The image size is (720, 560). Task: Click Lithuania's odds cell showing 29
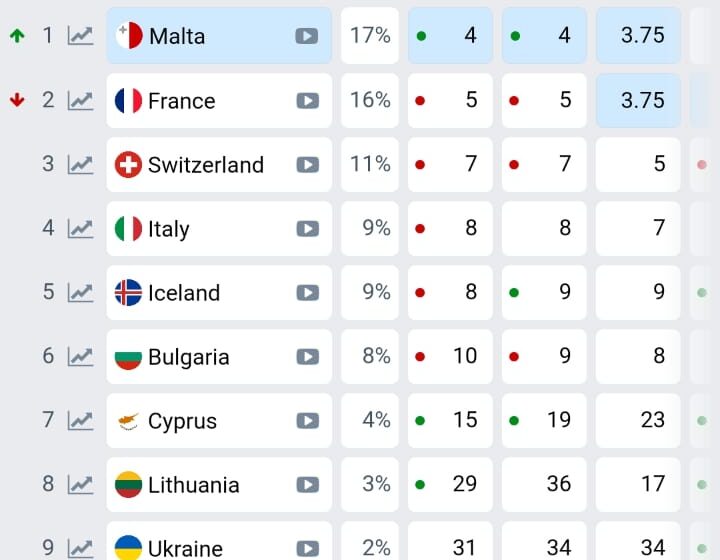pyautogui.click(x=450, y=484)
